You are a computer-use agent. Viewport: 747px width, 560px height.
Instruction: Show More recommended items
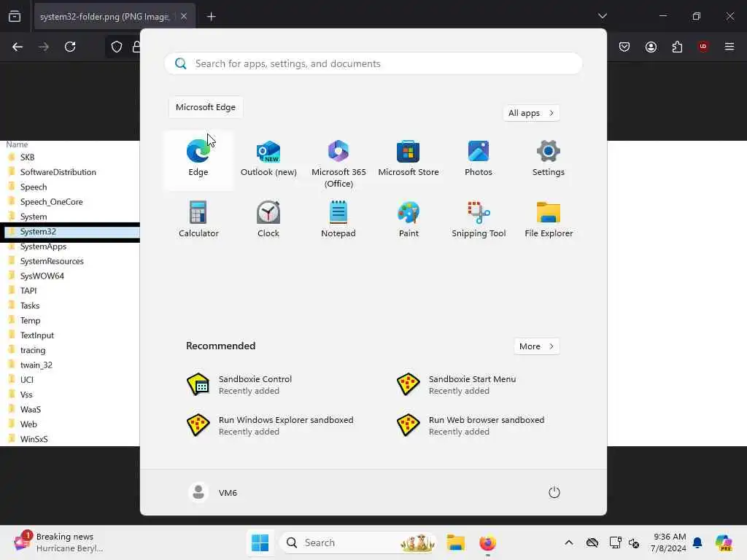click(537, 346)
